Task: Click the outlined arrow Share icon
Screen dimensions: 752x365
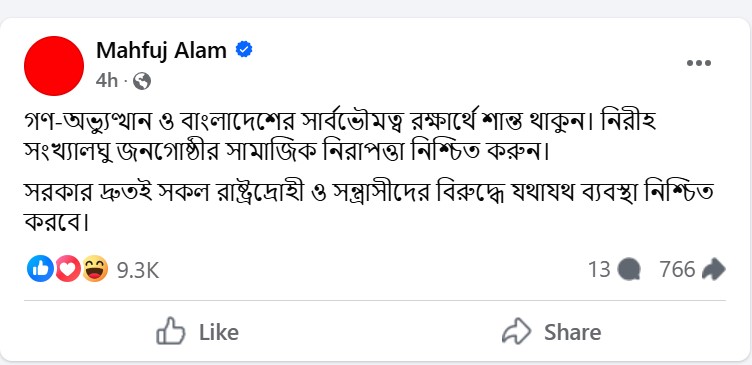Action: coord(517,331)
